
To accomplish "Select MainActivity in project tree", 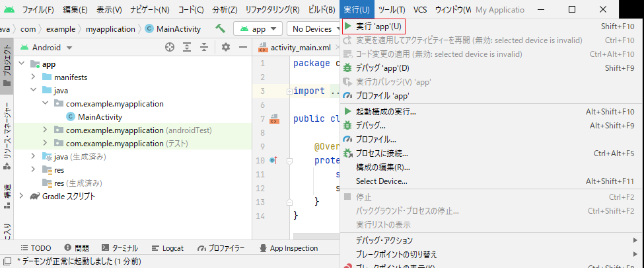I will tap(100, 117).
